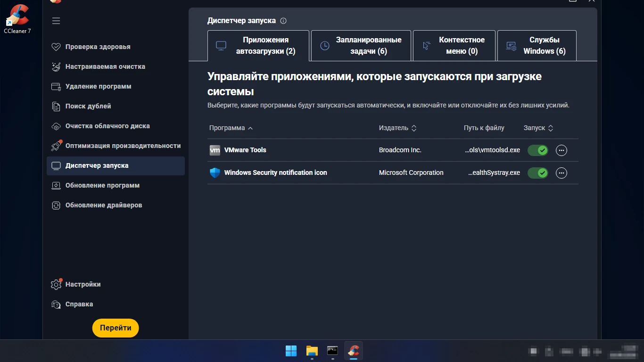Open File Explorer from the taskbar
Screen dimensions: 644x362
(x=312, y=351)
